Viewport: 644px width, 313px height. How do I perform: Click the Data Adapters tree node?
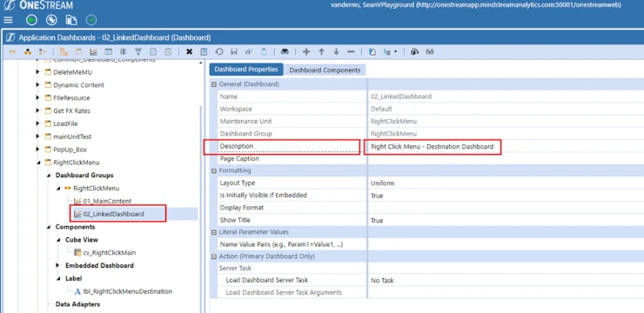coord(77,304)
